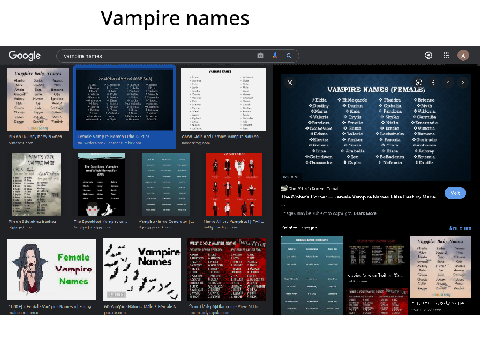Click the blue magnifier search icon
The height and width of the screenshot is (360, 480).
(x=289, y=56)
